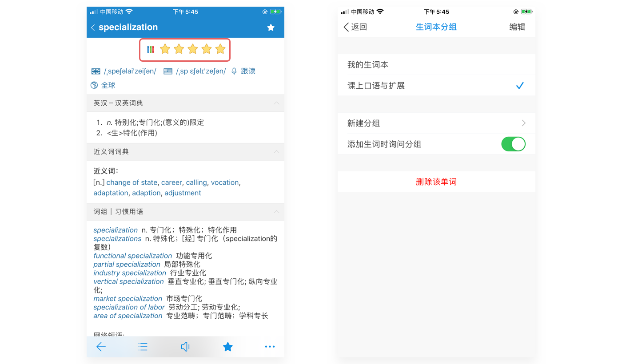This screenshot has height=364, width=622.
Task: Open synonym 'adjustment'
Action: 183,193
